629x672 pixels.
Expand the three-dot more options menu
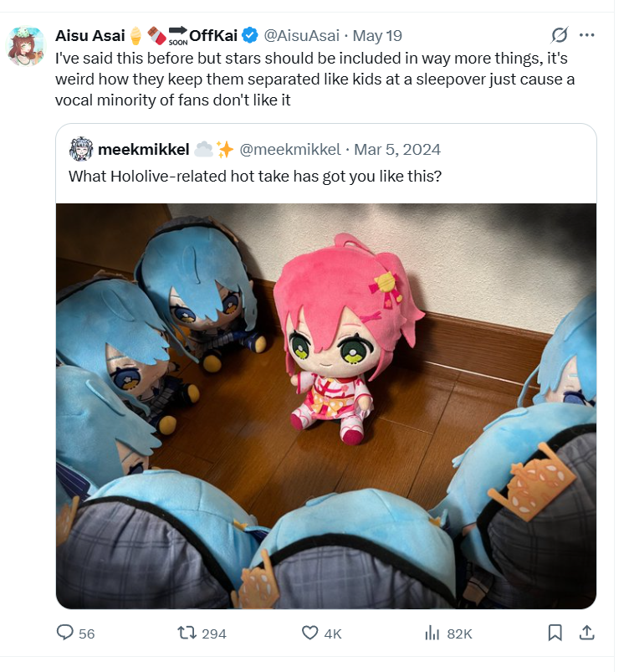[586, 35]
